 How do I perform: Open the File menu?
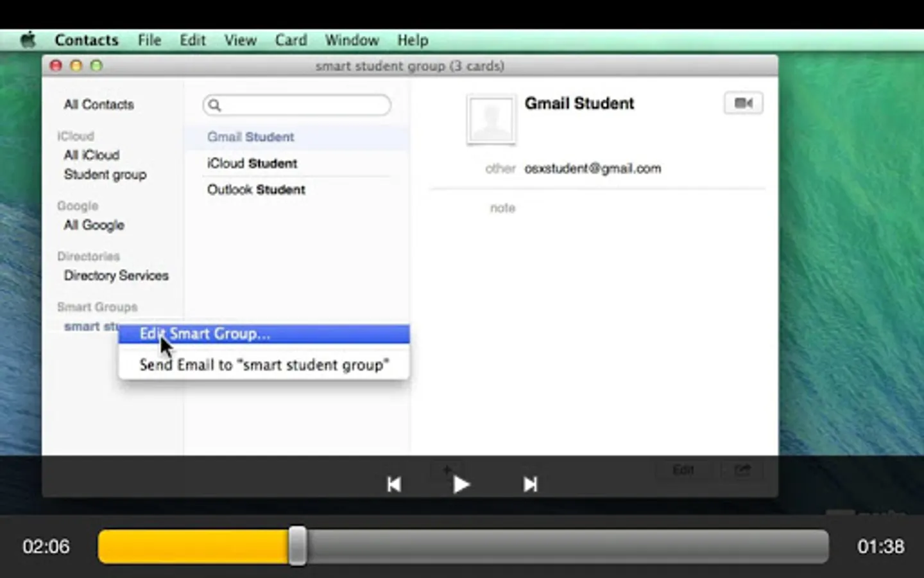click(x=150, y=40)
